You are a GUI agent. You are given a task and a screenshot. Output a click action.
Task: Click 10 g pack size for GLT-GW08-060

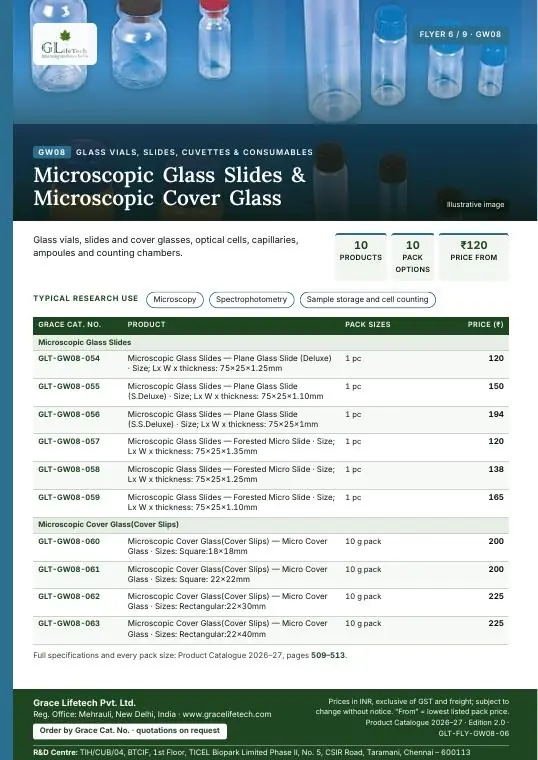[x=363, y=541]
